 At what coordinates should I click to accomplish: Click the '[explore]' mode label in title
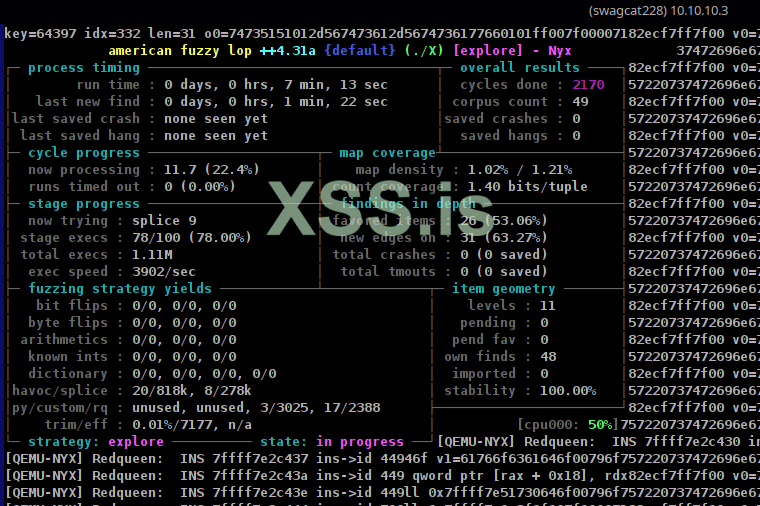point(488,50)
